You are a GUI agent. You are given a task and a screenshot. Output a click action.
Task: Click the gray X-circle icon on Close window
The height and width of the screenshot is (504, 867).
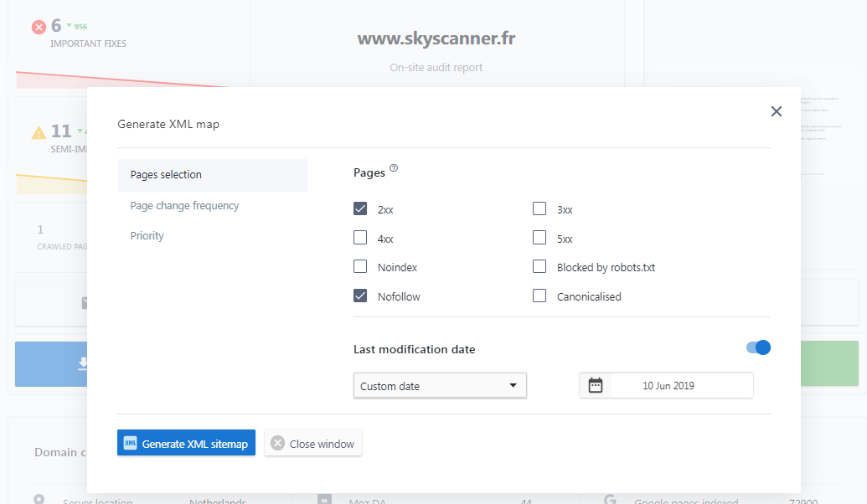276,442
